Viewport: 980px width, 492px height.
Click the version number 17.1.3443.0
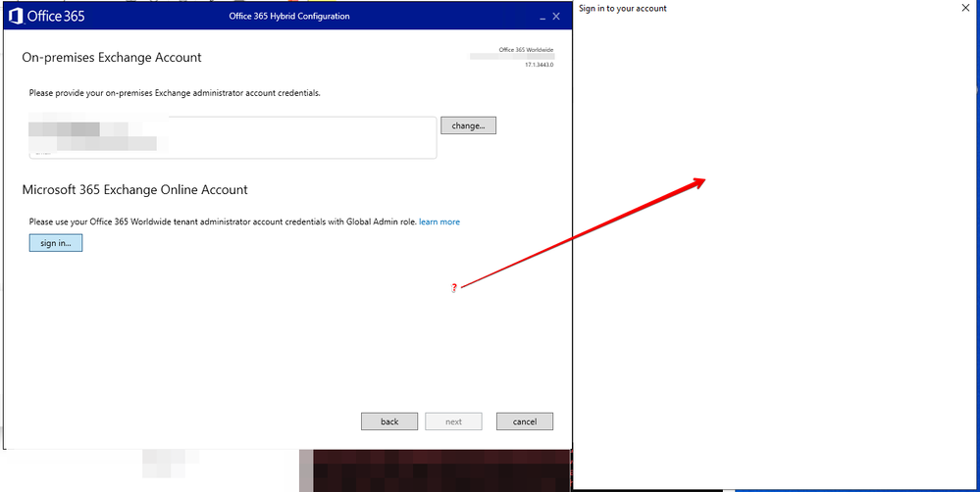pos(539,65)
